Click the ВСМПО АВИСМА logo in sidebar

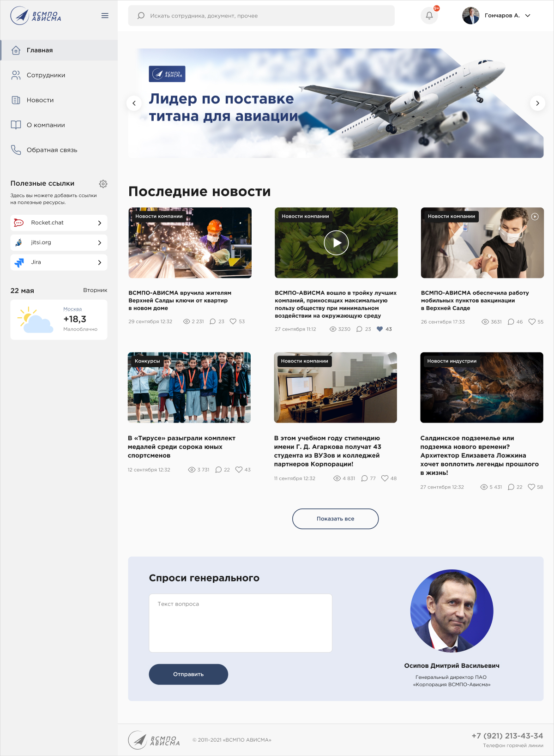(x=36, y=16)
